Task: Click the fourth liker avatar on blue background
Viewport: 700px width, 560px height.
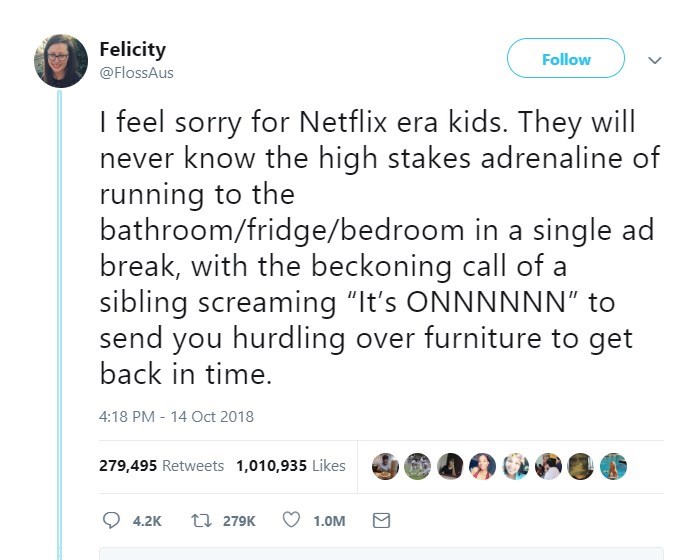Action: click(482, 466)
